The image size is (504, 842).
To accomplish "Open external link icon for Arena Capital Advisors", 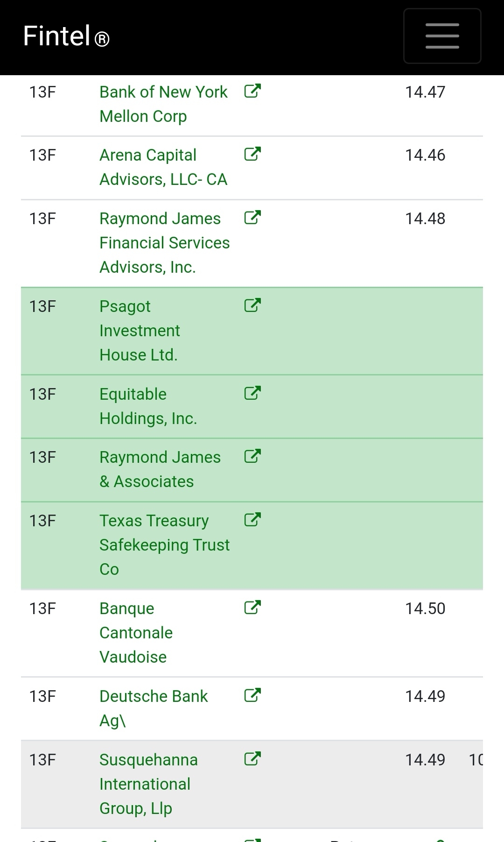I will 252,154.
